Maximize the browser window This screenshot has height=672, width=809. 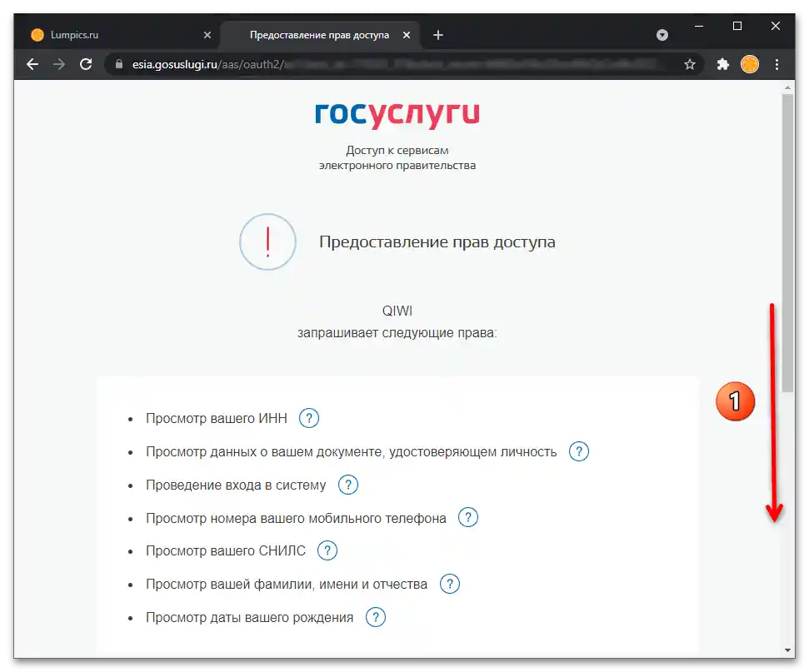[x=737, y=26]
